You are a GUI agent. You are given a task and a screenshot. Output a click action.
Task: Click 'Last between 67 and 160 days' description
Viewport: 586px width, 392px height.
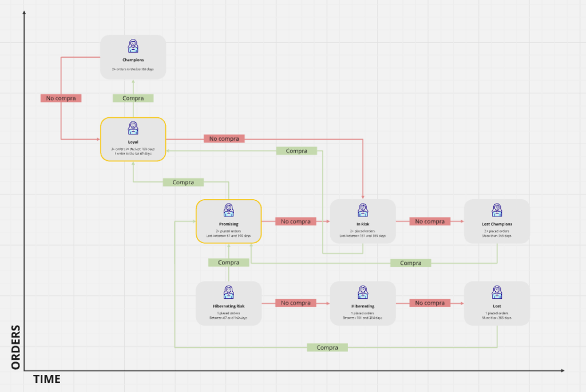(x=229, y=236)
